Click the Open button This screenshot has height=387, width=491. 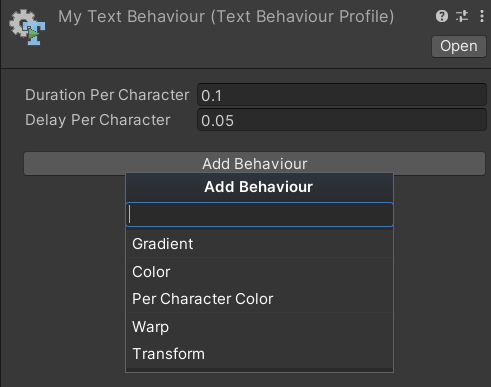pos(459,46)
